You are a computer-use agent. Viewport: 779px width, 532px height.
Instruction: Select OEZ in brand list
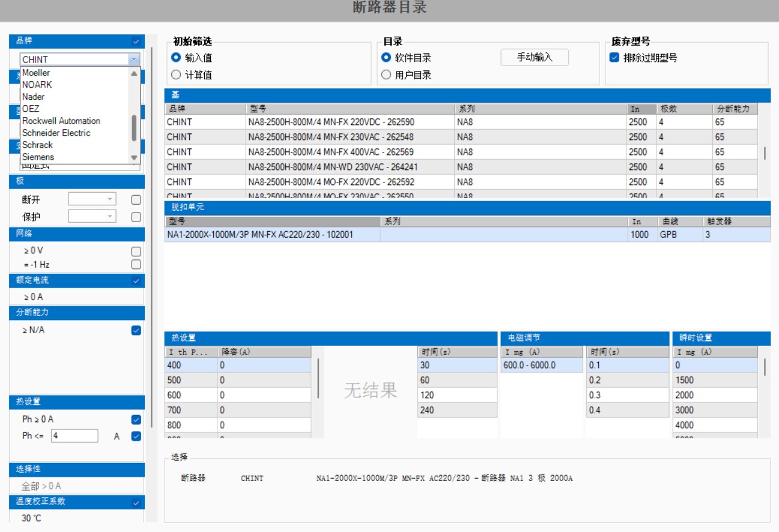click(x=31, y=109)
